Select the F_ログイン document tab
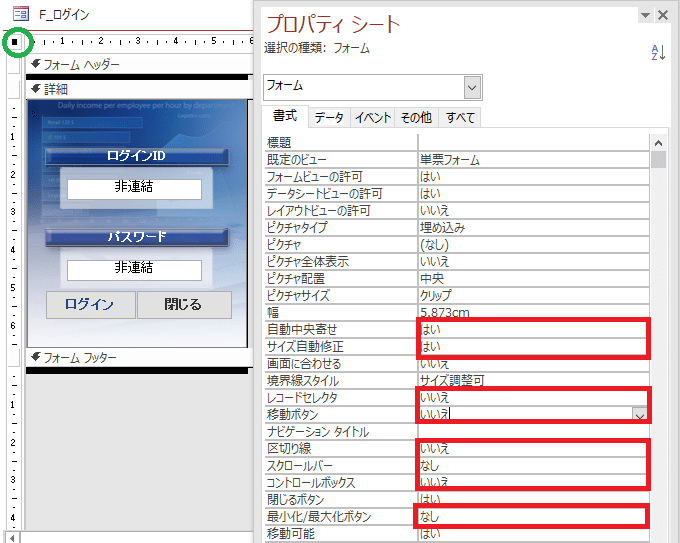 pos(64,15)
